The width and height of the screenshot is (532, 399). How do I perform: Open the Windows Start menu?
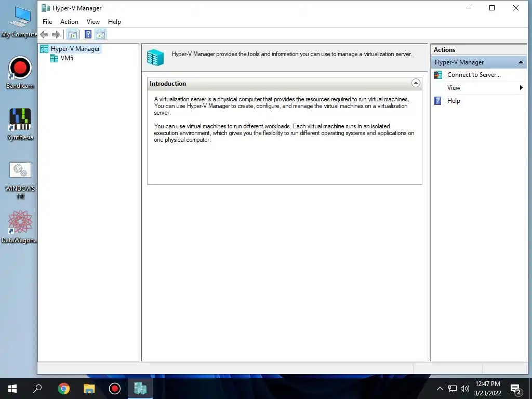(x=12, y=389)
